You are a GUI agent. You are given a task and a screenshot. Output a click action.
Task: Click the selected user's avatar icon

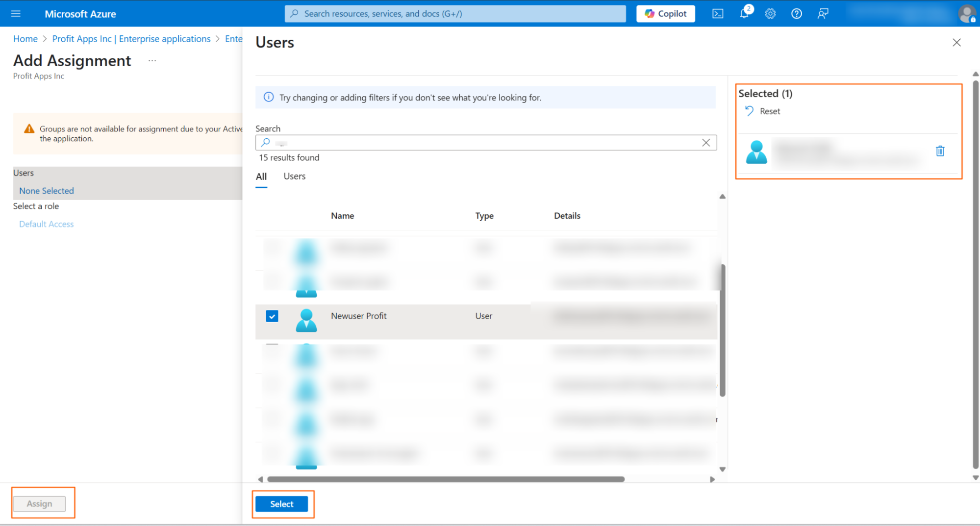pos(756,152)
